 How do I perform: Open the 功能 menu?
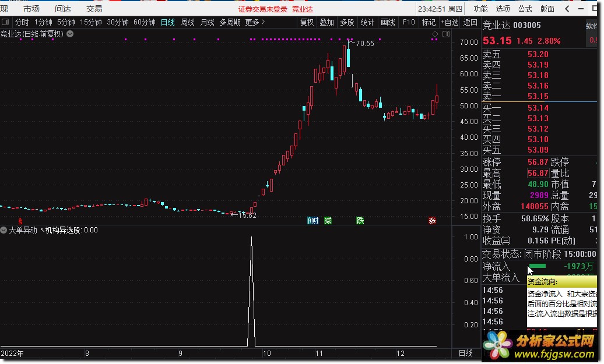click(480, 9)
